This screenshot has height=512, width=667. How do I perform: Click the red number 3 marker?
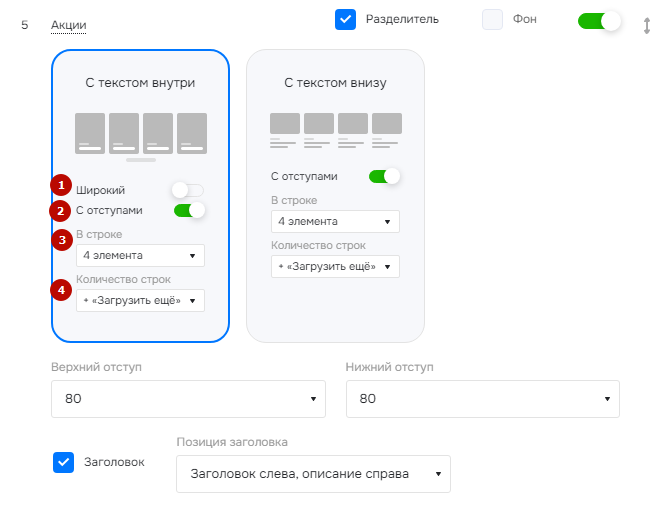pyautogui.click(x=62, y=240)
